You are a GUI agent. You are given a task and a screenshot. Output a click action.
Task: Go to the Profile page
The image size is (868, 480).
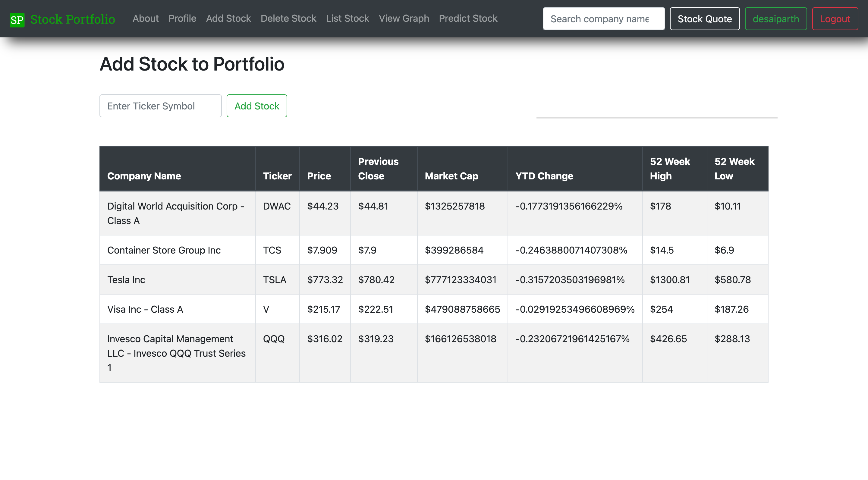[x=182, y=18]
